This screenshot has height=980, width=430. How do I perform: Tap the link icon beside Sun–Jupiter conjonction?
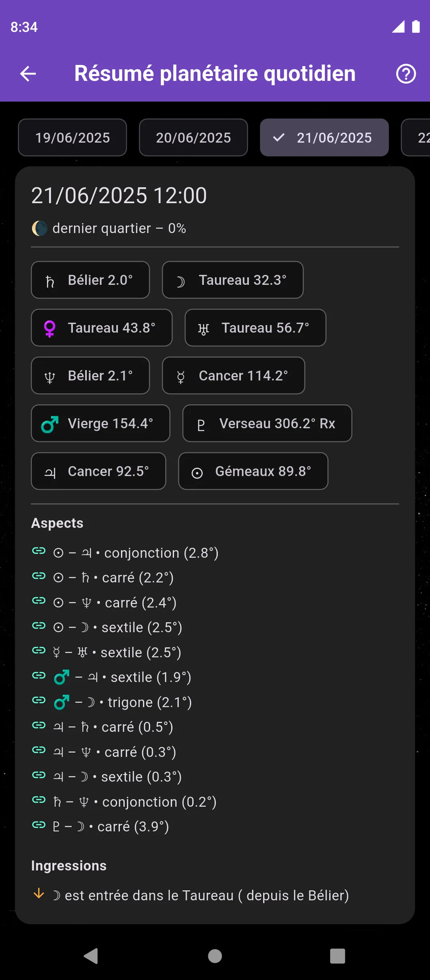pyautogui.click(x=39, y=551)
